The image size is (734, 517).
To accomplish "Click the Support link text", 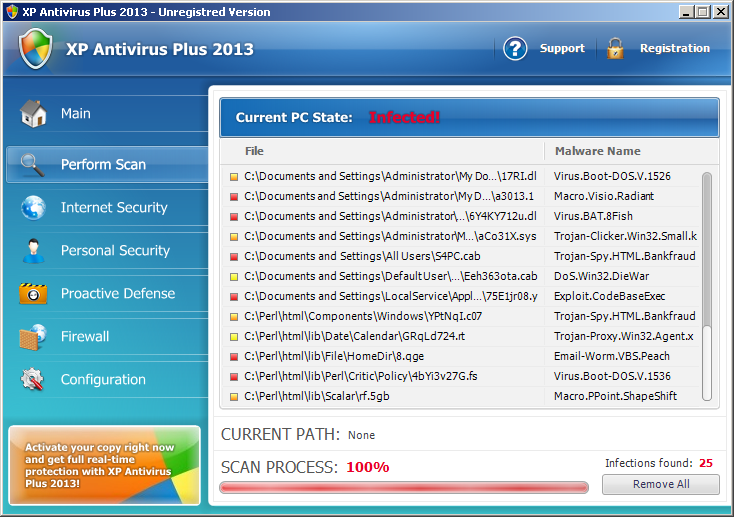I will (562, 48).
